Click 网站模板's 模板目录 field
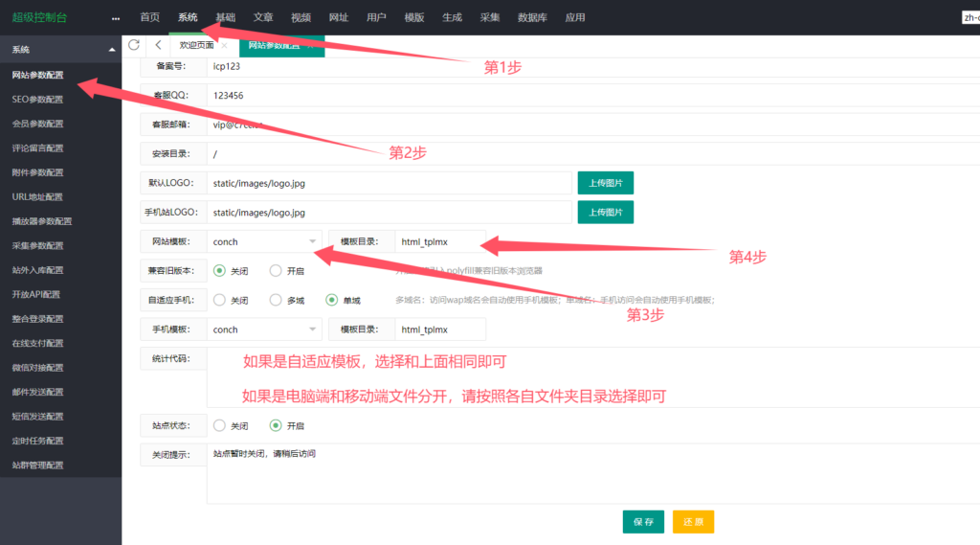Viewport: 980px width, 545px height. point(440,241)
